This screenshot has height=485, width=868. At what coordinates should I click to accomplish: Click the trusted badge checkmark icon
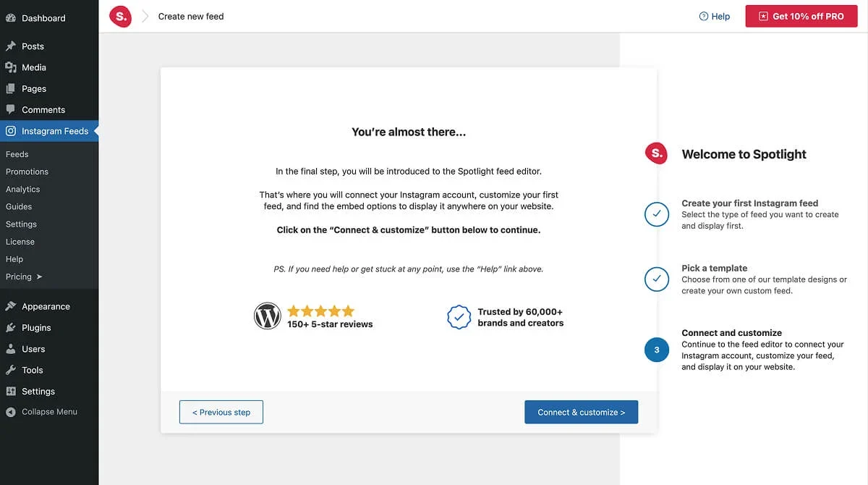tap(459, 317)
